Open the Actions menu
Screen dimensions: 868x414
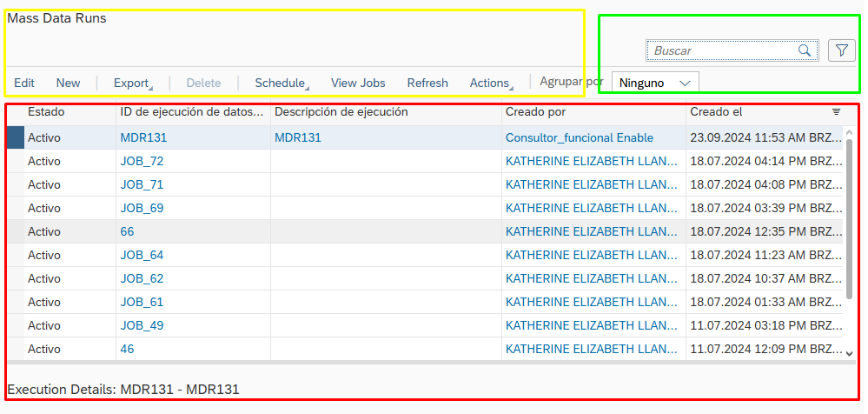coord(491,83)
